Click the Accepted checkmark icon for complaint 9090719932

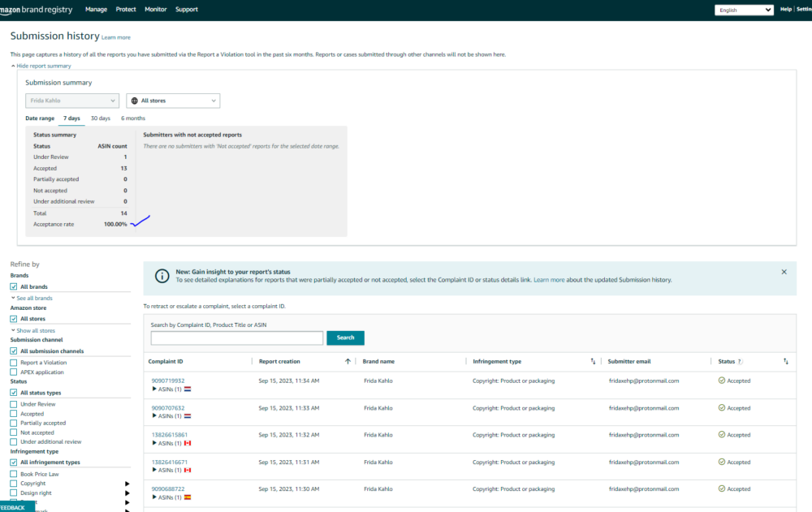click(x=721, y=381)
